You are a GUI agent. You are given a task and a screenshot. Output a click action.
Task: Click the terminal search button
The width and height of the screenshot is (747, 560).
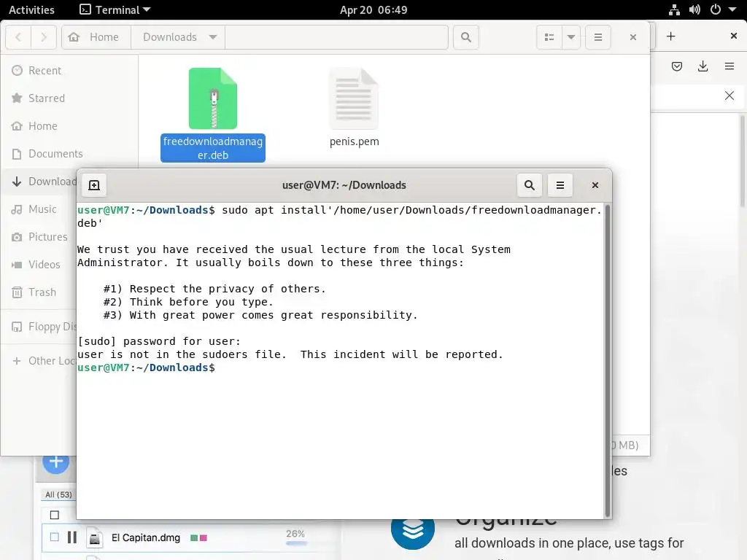530,185
